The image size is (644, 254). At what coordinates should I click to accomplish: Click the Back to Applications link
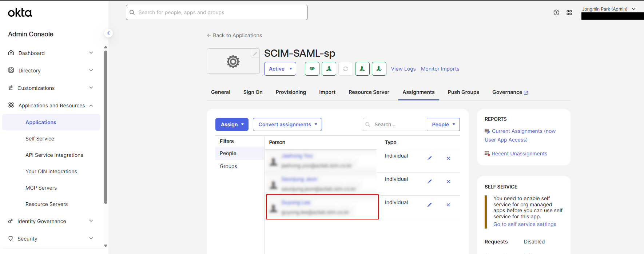click(x=234, y=35)
